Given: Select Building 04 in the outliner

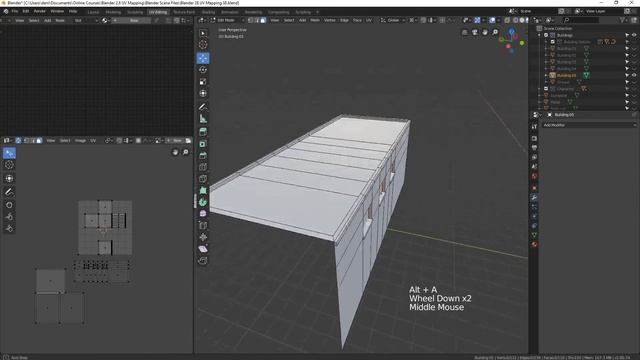Looking at the screenshot, I should pos(567,69).
